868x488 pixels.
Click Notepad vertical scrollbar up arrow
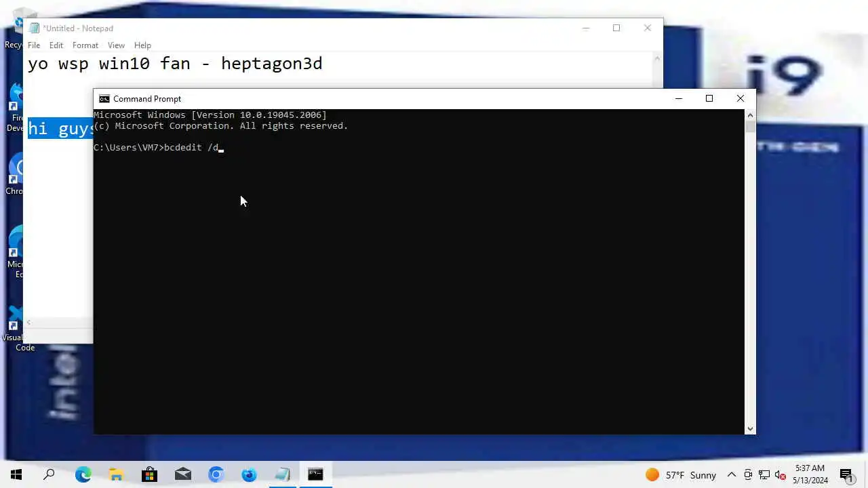point(657,59)
